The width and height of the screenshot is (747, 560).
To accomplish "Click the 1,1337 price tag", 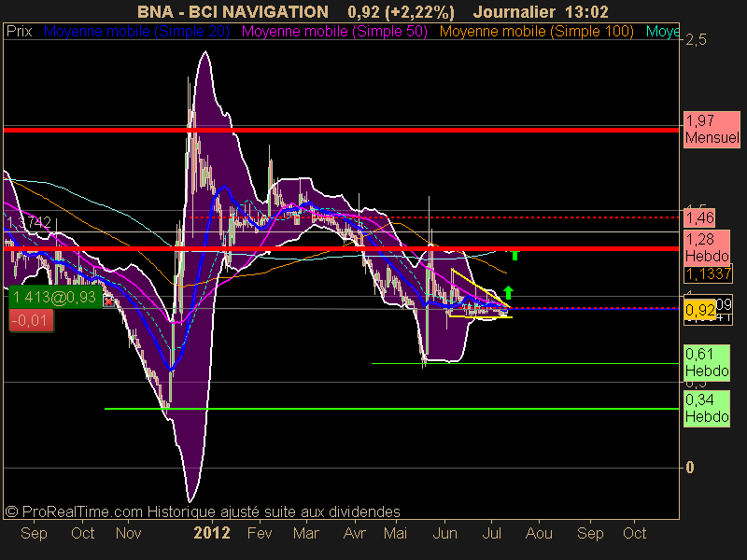I will tap(708, 273).
